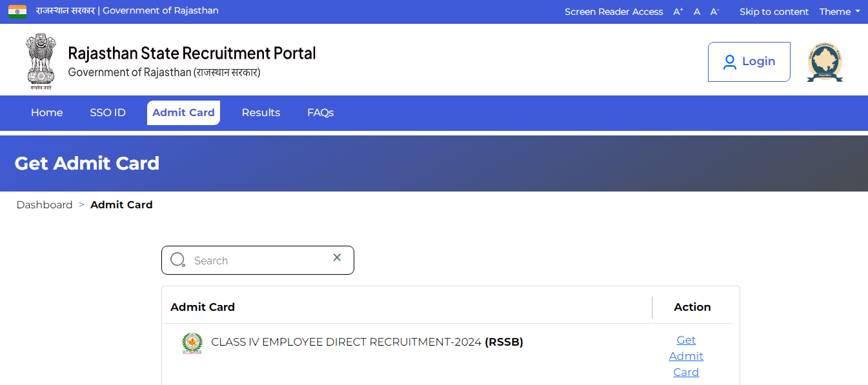Click the Indian flag icon

click(x=17, y=11)
